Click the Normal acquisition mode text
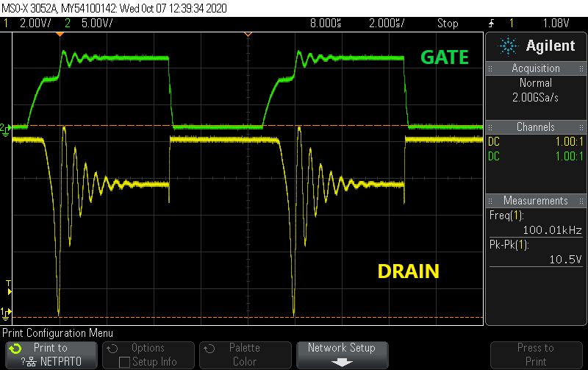This screenshot has height=370, width=588. pos(536,82)
